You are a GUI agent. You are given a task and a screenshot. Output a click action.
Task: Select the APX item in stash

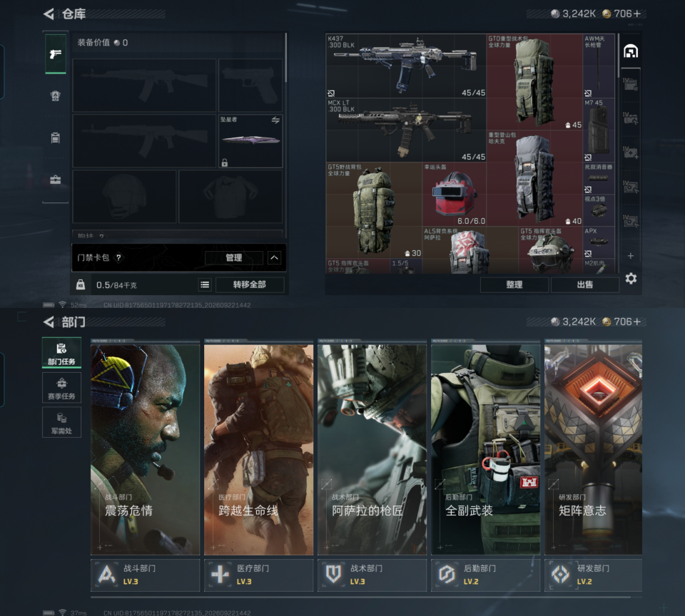[599, 242]
